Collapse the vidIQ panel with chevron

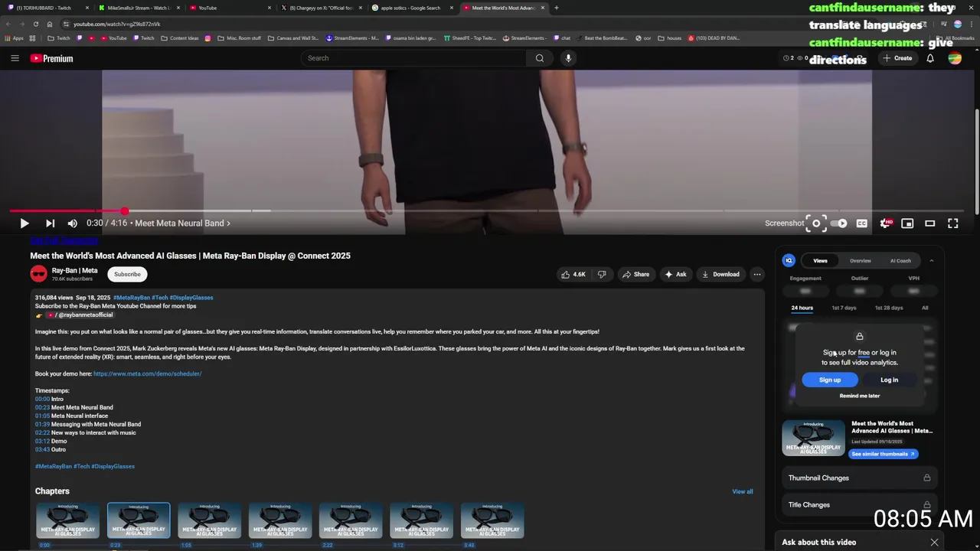(x=932, y=261)
